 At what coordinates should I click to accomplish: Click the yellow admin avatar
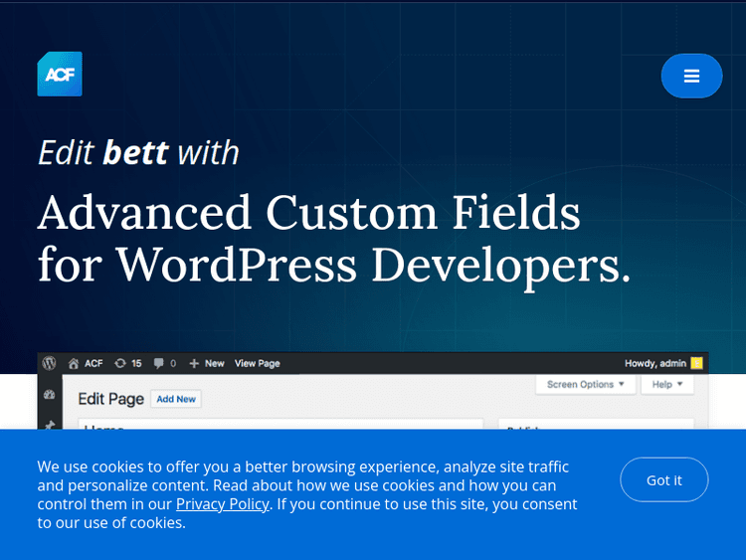tap(696, 363)
